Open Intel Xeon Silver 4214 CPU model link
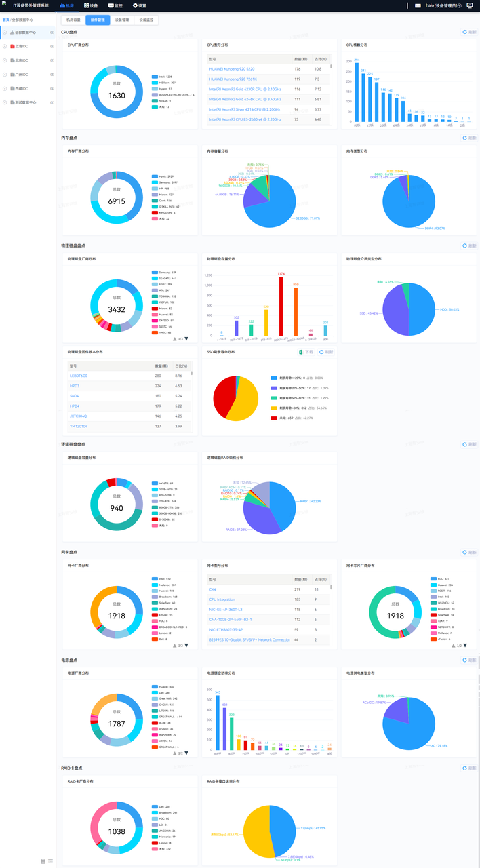The height and width of the screenshot is (868, 480). point(244,108)
